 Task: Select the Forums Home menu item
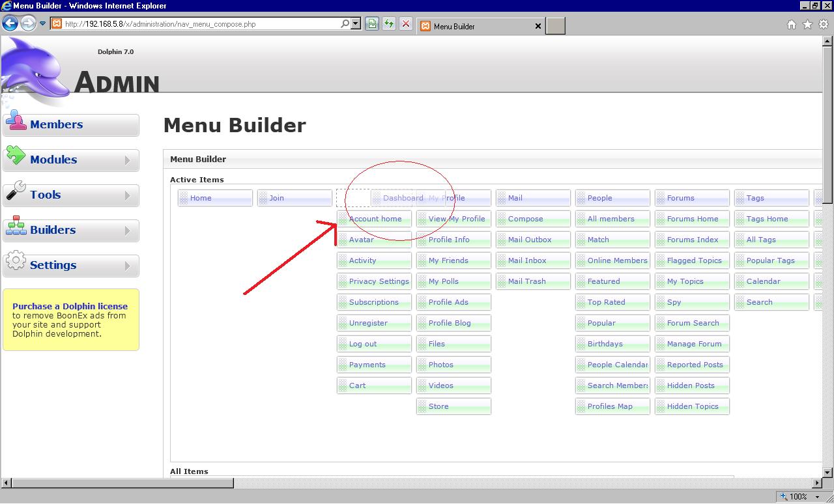point(692,219)
